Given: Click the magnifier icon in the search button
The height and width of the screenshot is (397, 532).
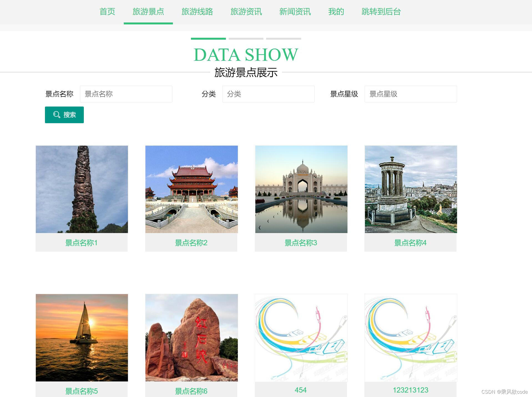Looking at the screenshot, I should pyautogui.click(x=57, y=115).
